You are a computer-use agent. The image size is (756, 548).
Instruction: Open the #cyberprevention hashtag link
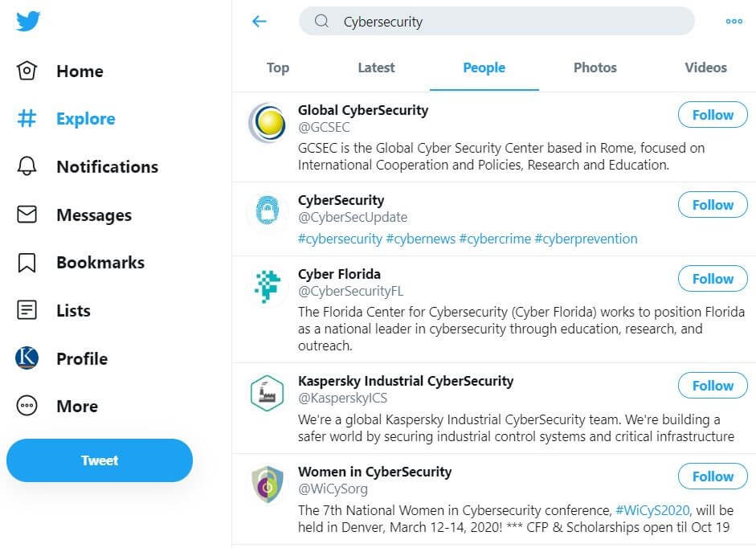click(x=586, y=239)
